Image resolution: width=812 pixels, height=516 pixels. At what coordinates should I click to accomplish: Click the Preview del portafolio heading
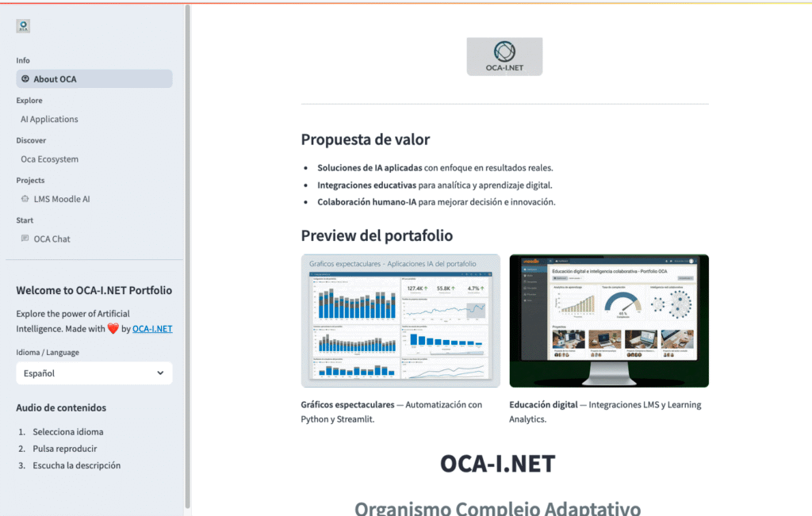[377, 235]
